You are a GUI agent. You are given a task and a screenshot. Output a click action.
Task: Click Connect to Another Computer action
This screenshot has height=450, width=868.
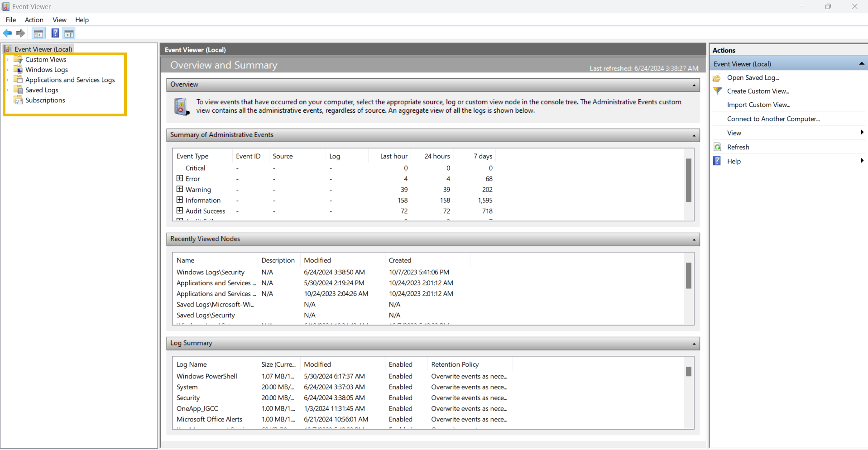click(x=773, y=119)
